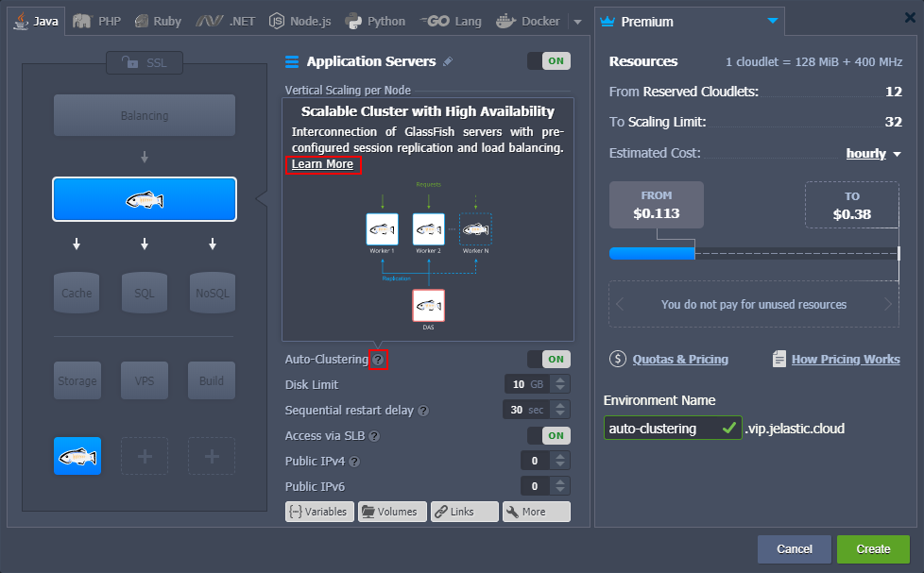This screenshot has height=573, width=924.
Task: Open the How Pricing Works link
Action: (846, 360)
